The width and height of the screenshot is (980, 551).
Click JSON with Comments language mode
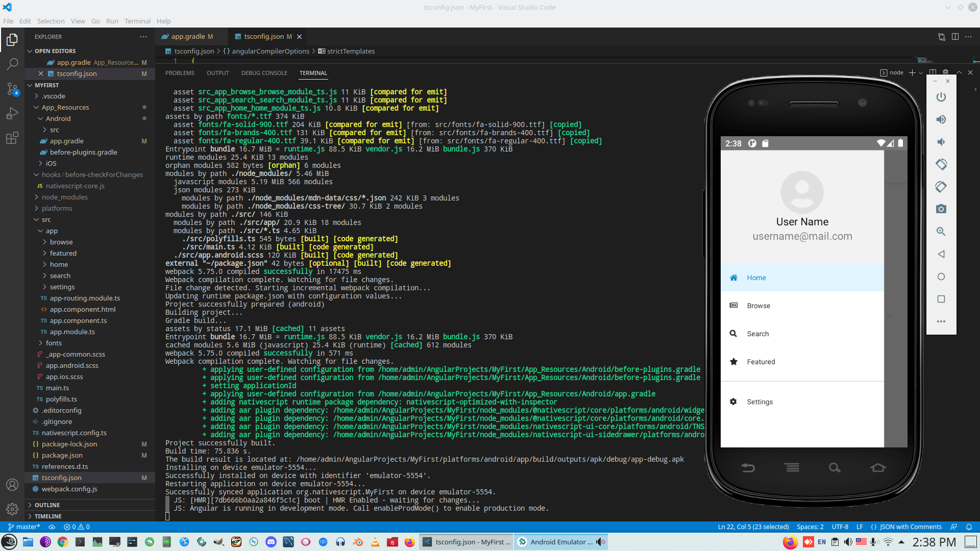910,527
